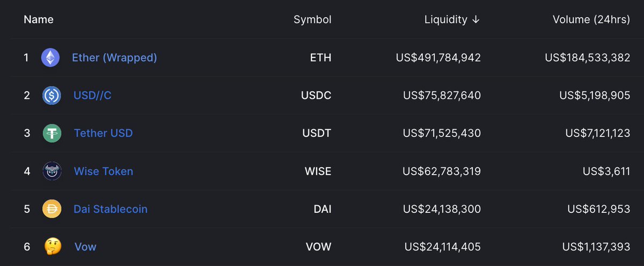The height and width of the screenshot is (266, 644).
Task: Click the Vow thinking-face emoji icon
Action: click(x=52, y=247)
